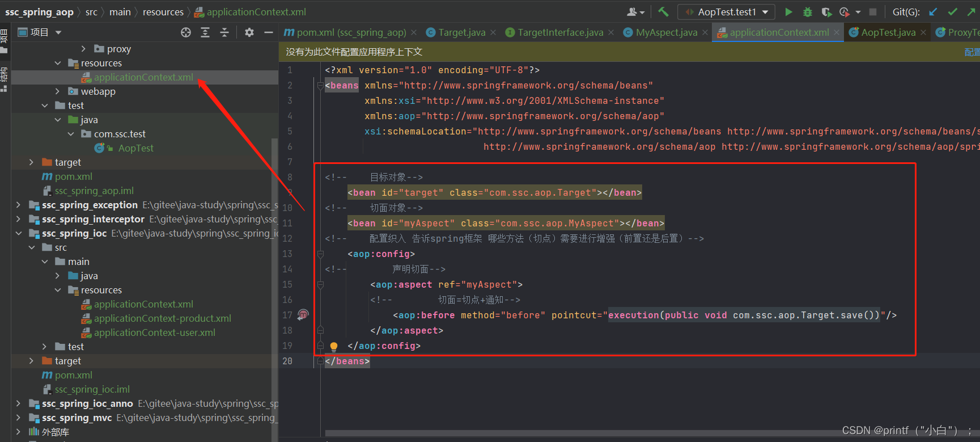Image resolution: width=980 pixels, height=442 pixels.
Task: Click the 配置 link in notification bar
Action: click(972, 52)
